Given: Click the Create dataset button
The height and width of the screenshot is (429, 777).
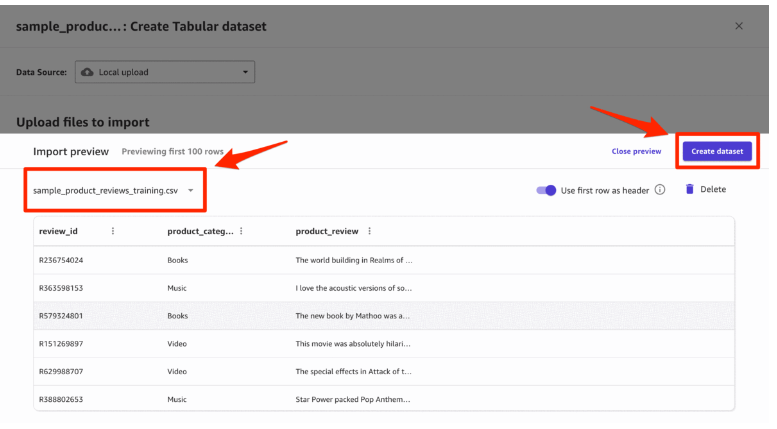Looking at the screenshot, I should click(x=717, y=151).
